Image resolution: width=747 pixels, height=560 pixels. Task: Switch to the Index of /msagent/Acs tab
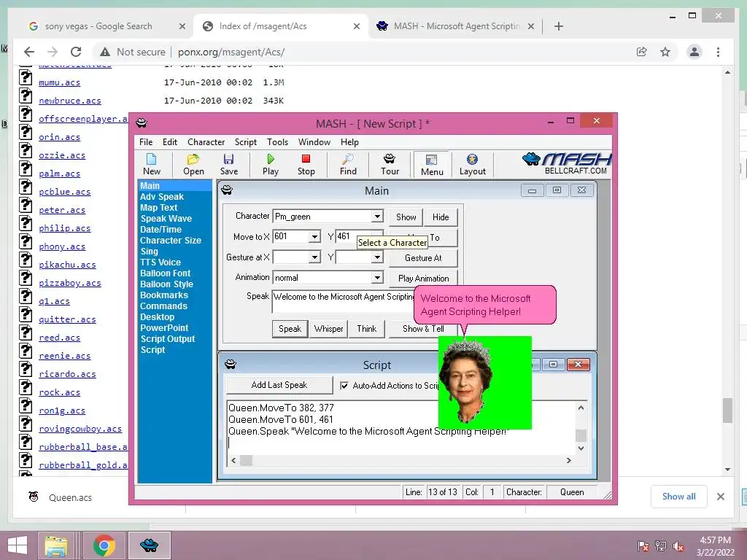tap(281, 26)
